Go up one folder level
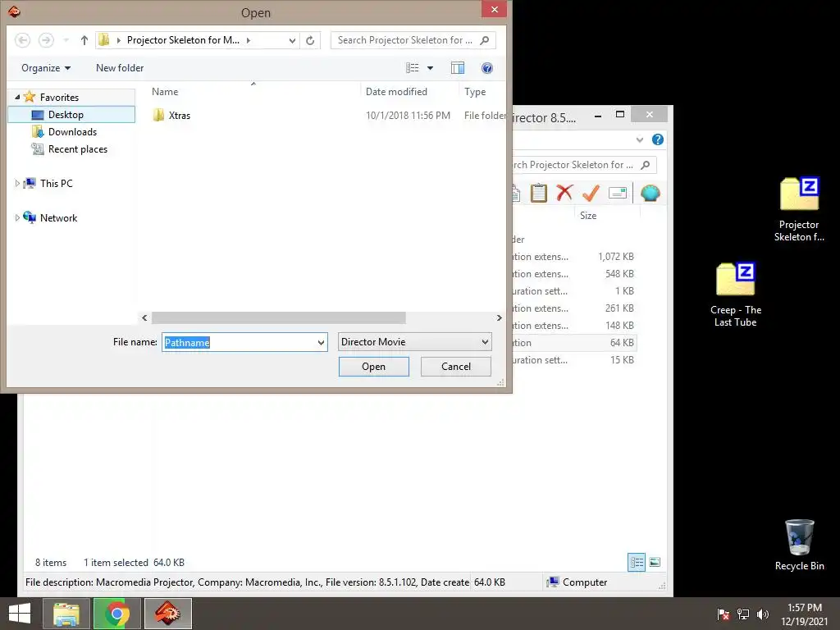 (x=84, y=40)
